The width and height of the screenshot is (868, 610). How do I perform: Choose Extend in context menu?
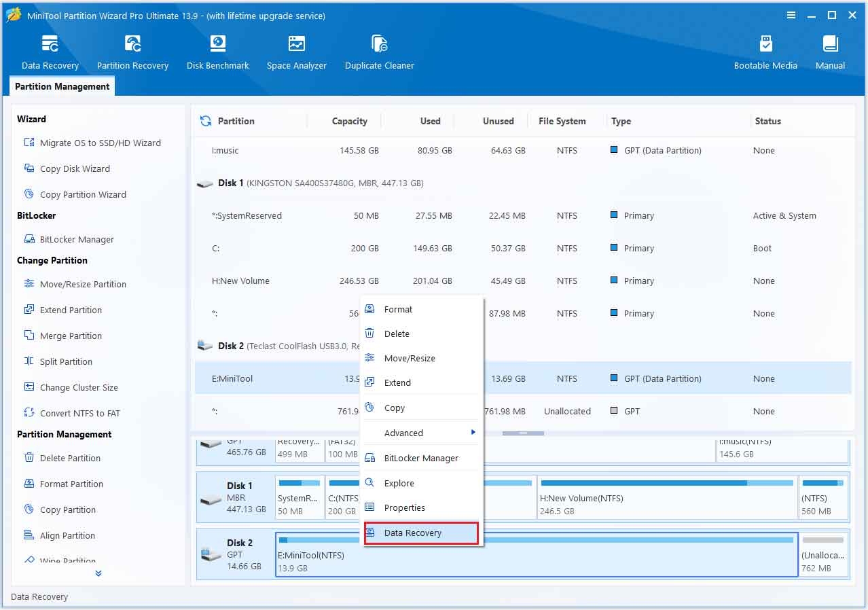coord(421,382)
